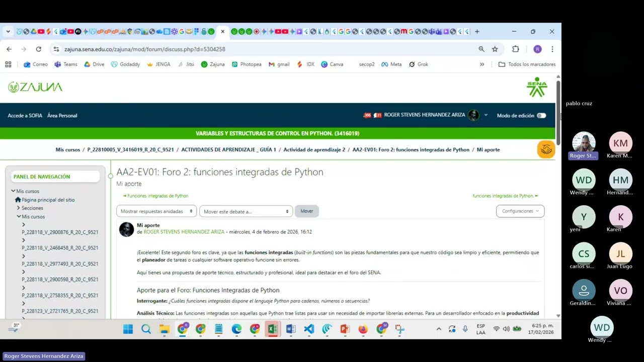Open Visual Studio Code from taskbar
644x362 pixels.
tap(309, 329)
